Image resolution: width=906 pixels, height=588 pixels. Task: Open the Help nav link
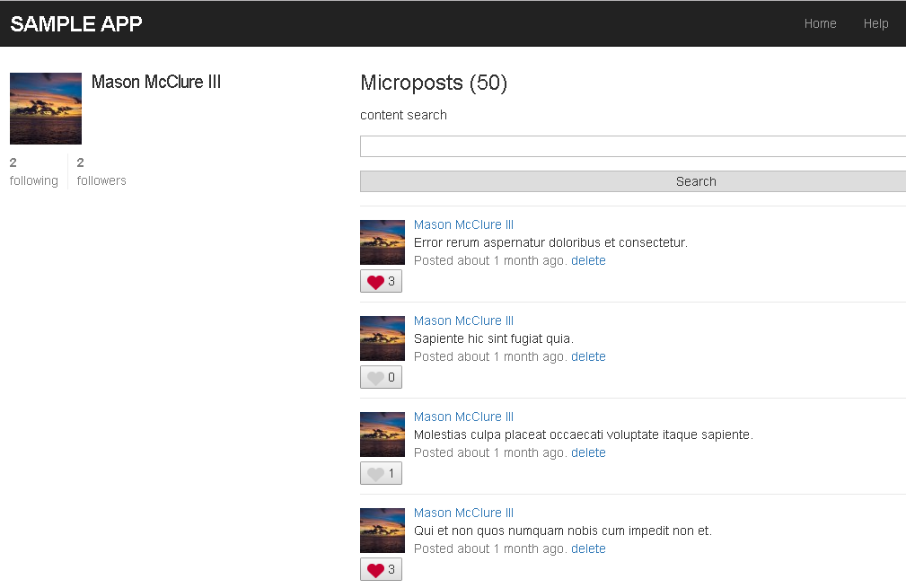[875, 23]
